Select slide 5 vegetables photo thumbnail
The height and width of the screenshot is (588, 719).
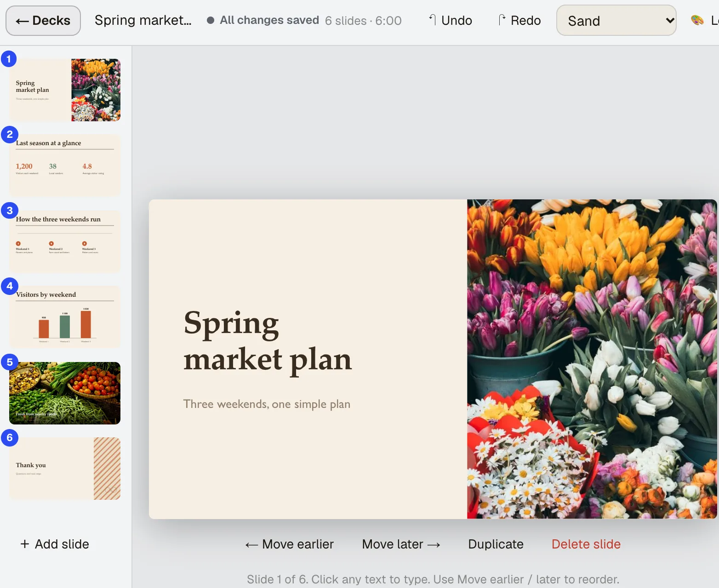(65, 393)
